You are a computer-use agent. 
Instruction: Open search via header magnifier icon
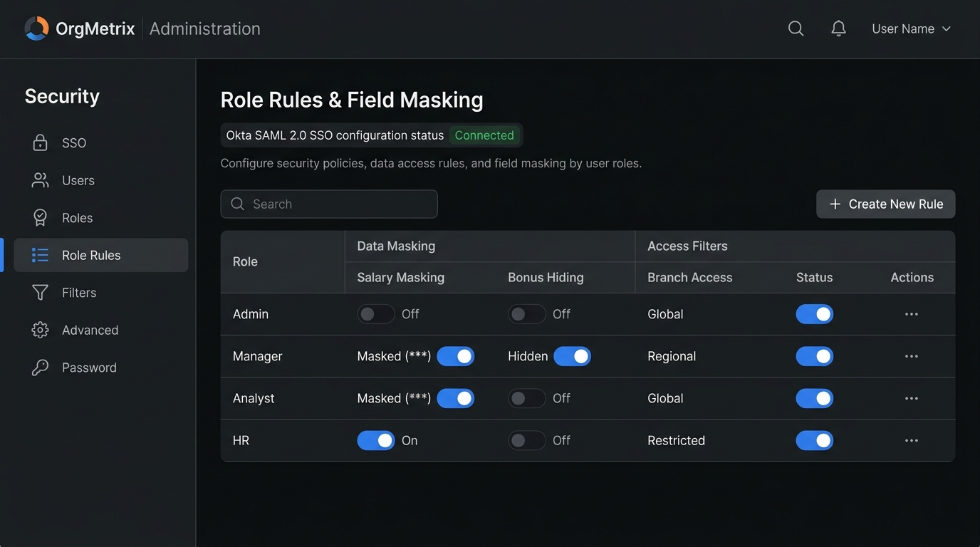click(796, 28)
